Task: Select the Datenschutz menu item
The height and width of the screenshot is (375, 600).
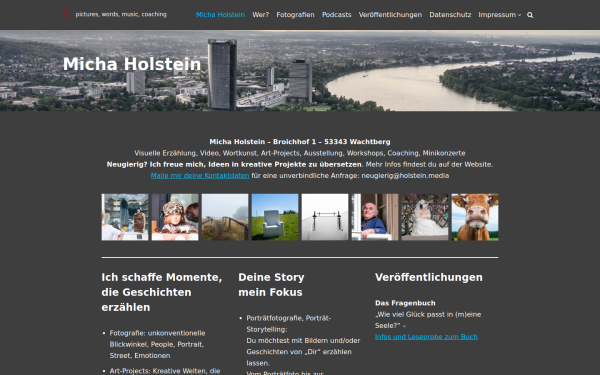Action: pyautogui.click(x=450, y=15)
